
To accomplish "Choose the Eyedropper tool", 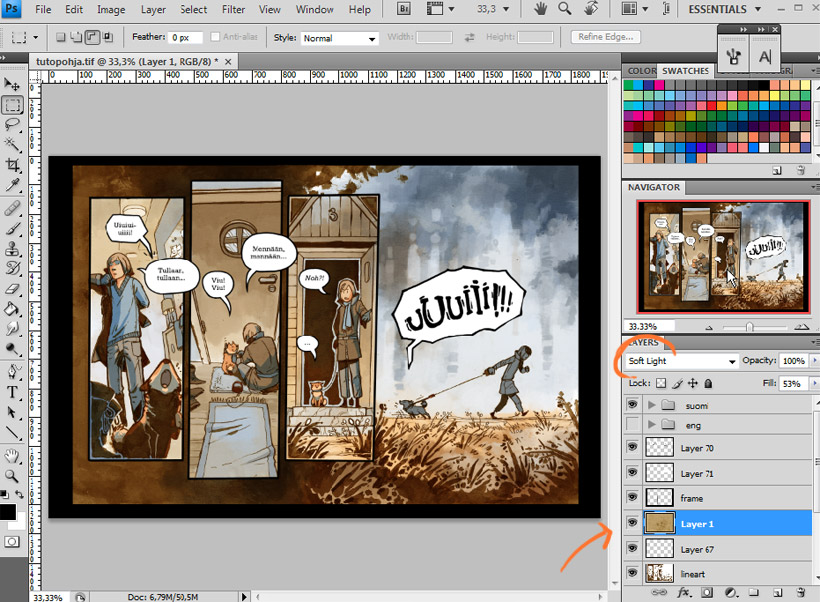I will (13, 186).
